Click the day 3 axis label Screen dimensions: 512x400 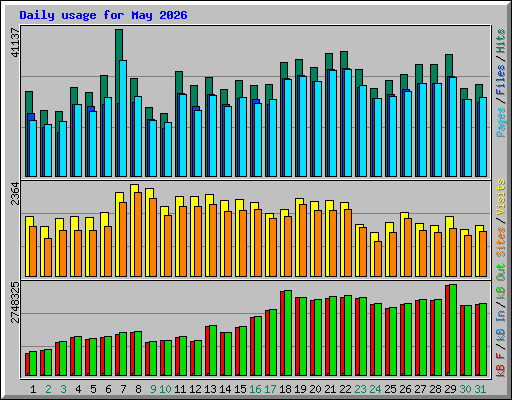point(63,389)
